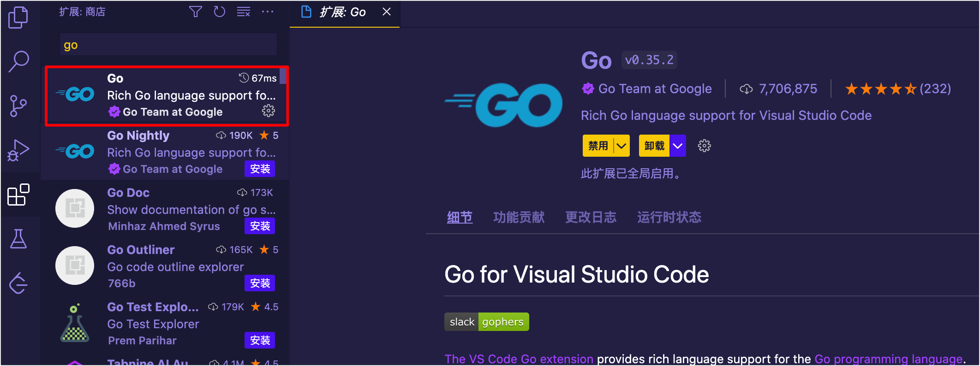Open the Search view in activity bar
Image resolution: width=980 pixels, height=366 pixels.
pos(18,61)
